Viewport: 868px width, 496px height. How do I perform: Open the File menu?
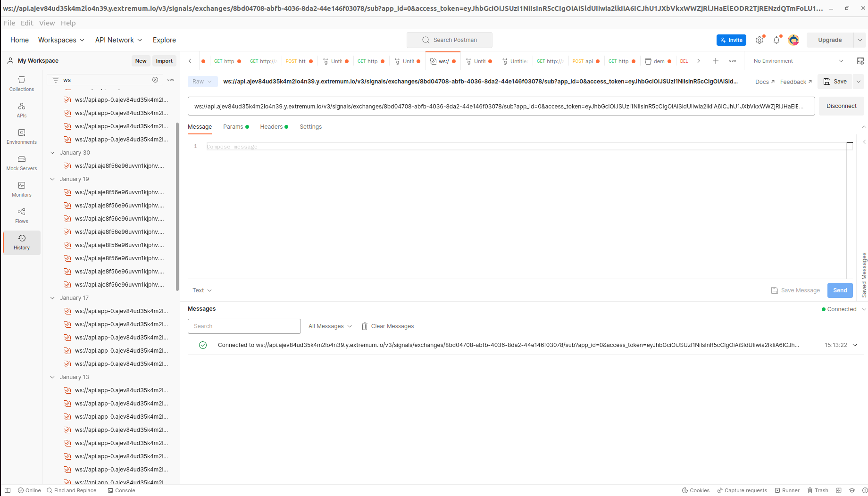(x=9, y=23)
